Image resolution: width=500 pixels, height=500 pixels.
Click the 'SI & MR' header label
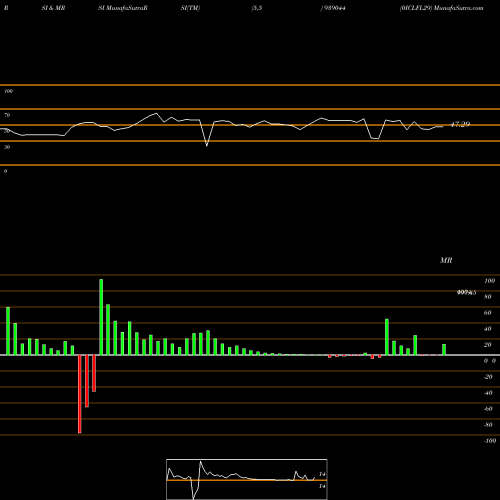pyautogui.click(x=53, y=8)
